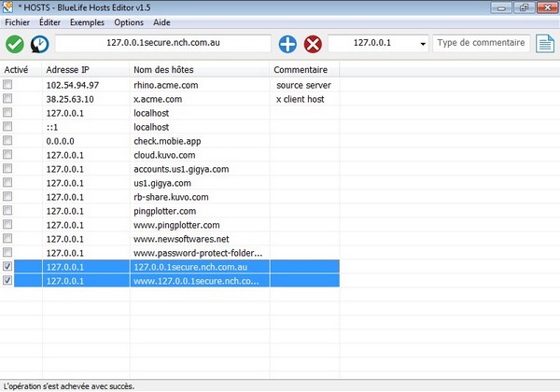Screen dimensions: 560x392
Task: Select accounts.us1.gigya.com host entry
Action: 181,169
